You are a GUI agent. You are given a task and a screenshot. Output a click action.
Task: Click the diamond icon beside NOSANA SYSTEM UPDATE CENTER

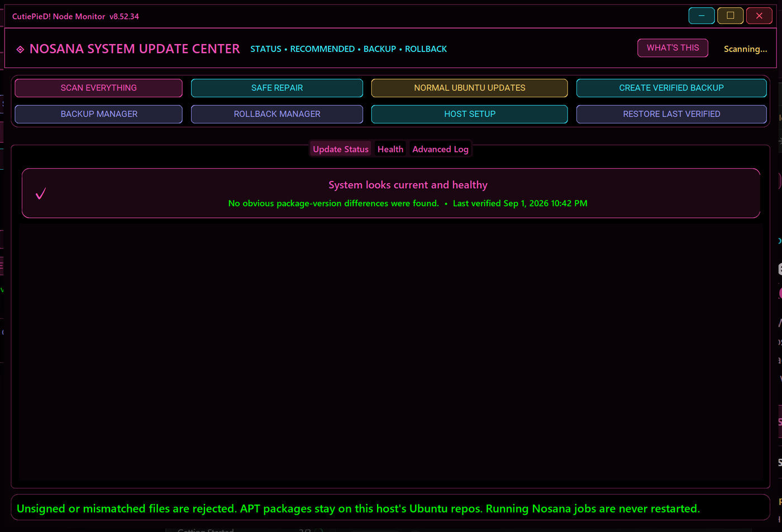(20, 50)
